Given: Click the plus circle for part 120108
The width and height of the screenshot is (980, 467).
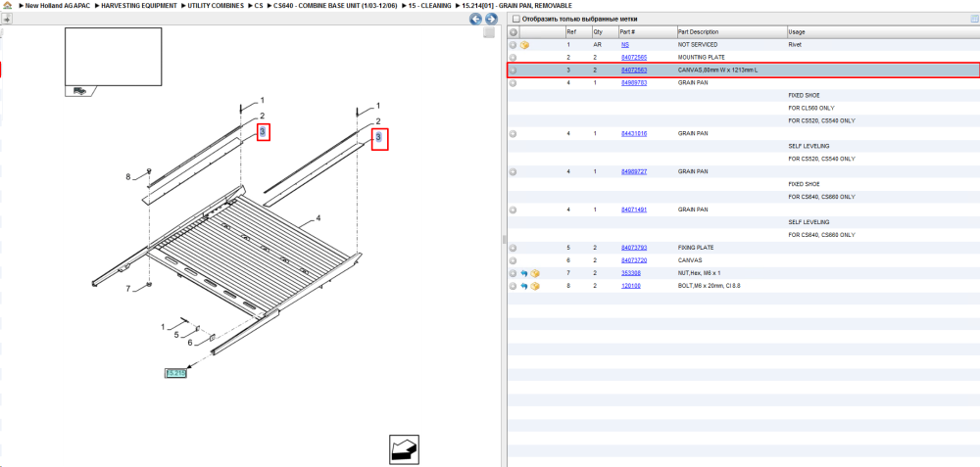Looking at the screenshot, I should (x=514, y=286).
